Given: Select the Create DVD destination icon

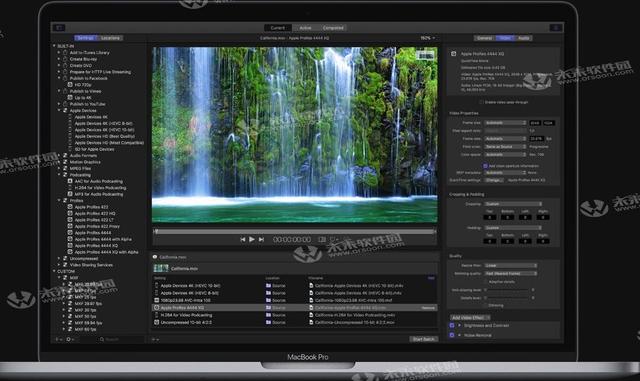Looking at the screenshot, I should click(x=65, y=65).
